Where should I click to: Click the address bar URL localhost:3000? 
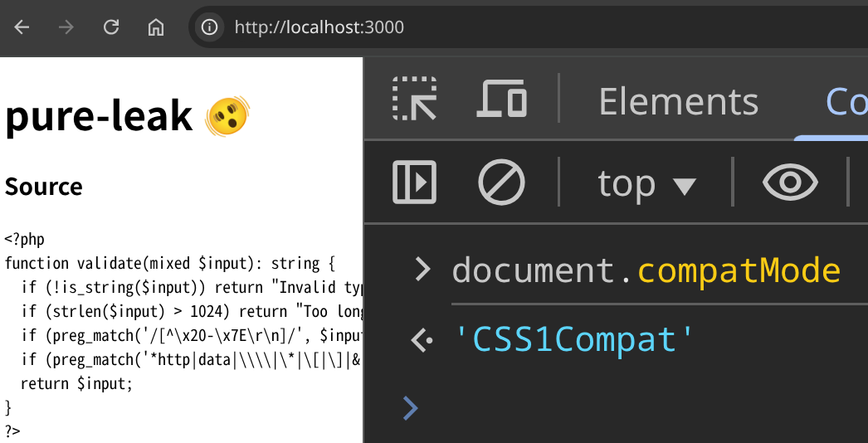319,27
